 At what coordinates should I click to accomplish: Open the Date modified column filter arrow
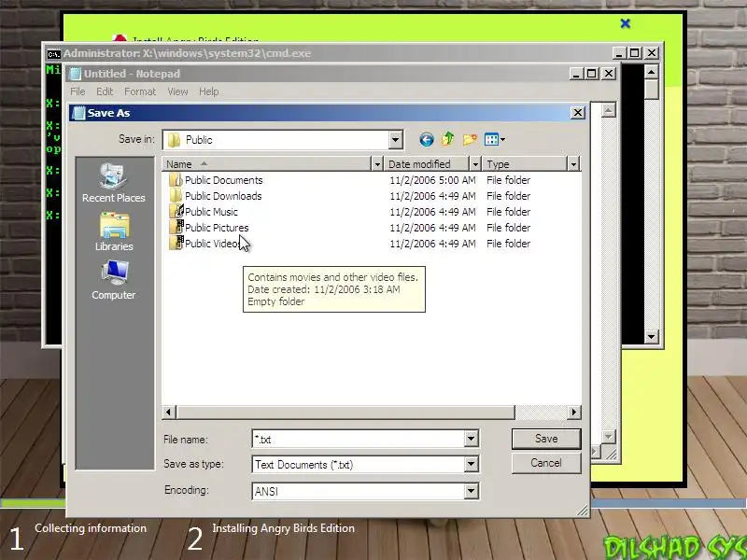474,164
